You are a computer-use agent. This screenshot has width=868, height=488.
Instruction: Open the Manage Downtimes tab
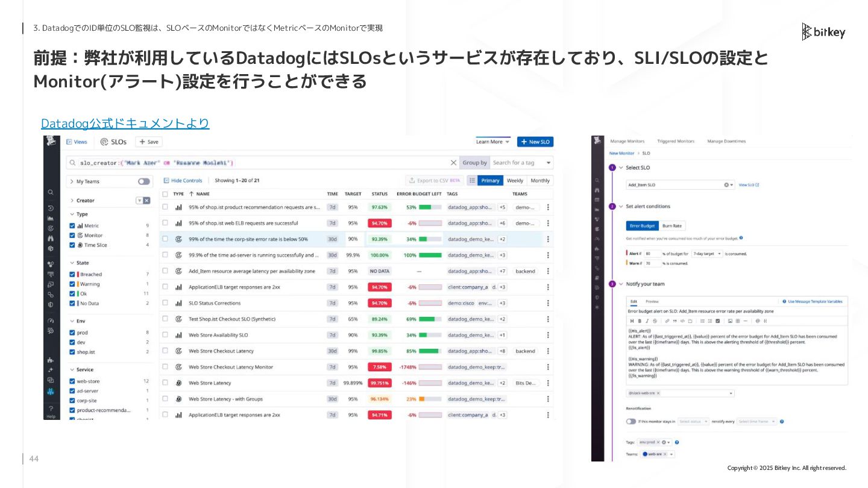coord(726,141)
